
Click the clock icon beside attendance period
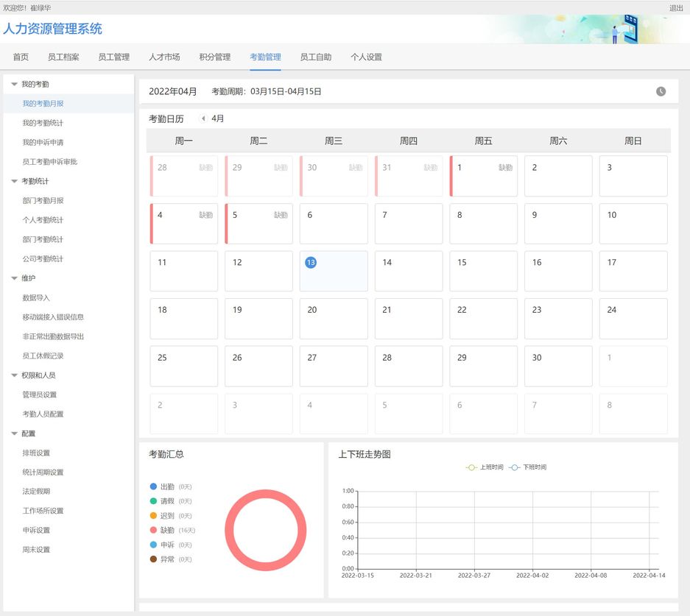(x=661, y=91)
